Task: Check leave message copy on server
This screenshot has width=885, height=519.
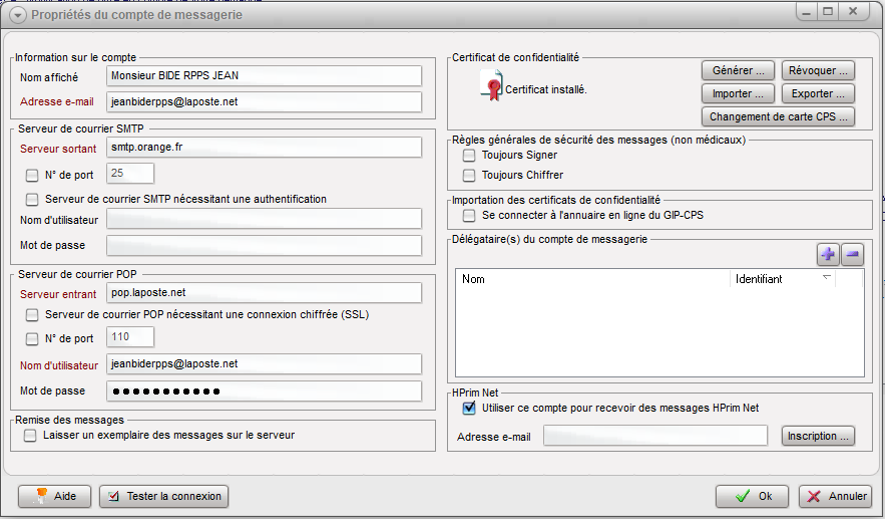Action: tap(30, 436)
